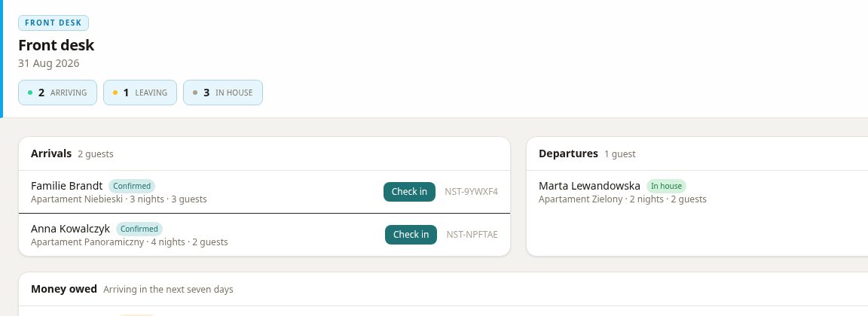This screenshot has width=868, height=316.
Task: Open booking code NST-NPFTAE
Action: pos(472,235)
